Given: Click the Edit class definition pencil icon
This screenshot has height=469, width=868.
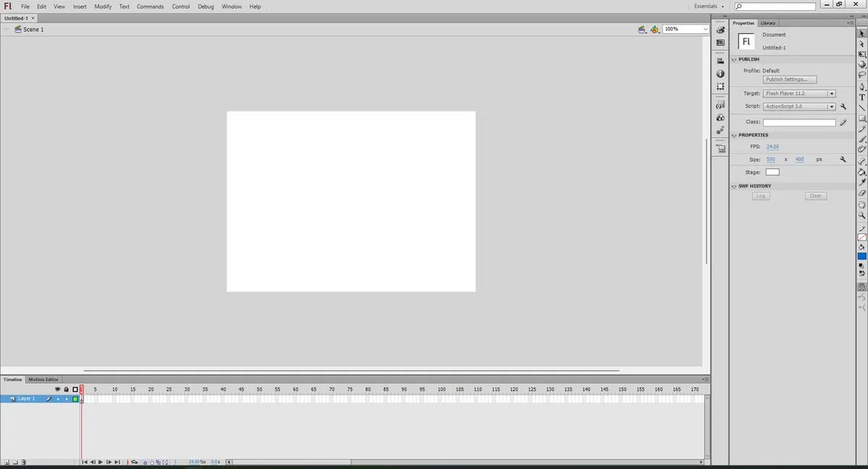Looking at the screenshot, I should 843,122.
